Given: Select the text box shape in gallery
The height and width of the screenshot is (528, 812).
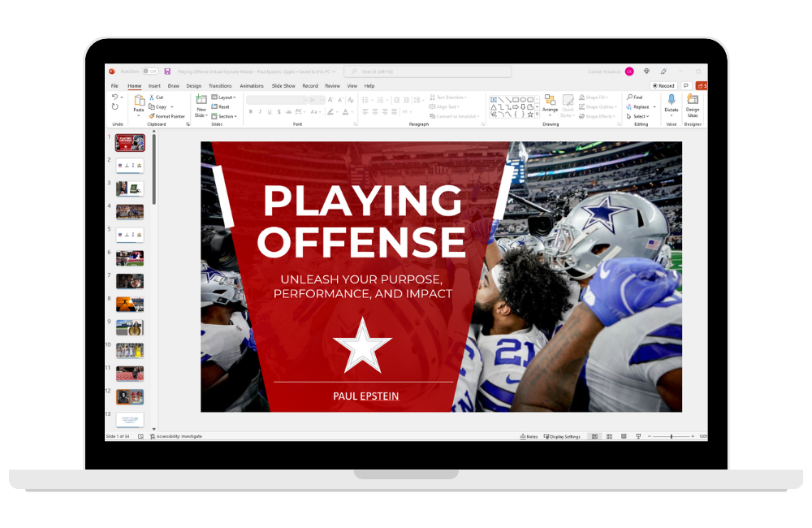Looking at the screenshot, I should [x=494, y=99].
